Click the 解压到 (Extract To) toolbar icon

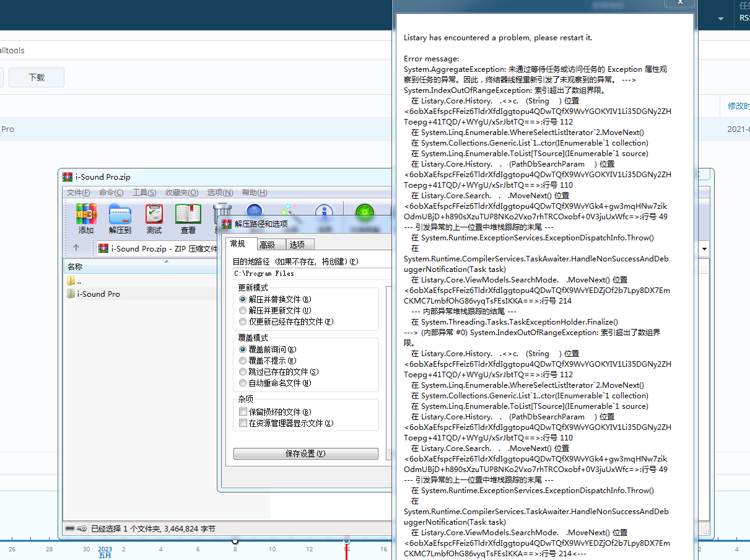[120, 214]
